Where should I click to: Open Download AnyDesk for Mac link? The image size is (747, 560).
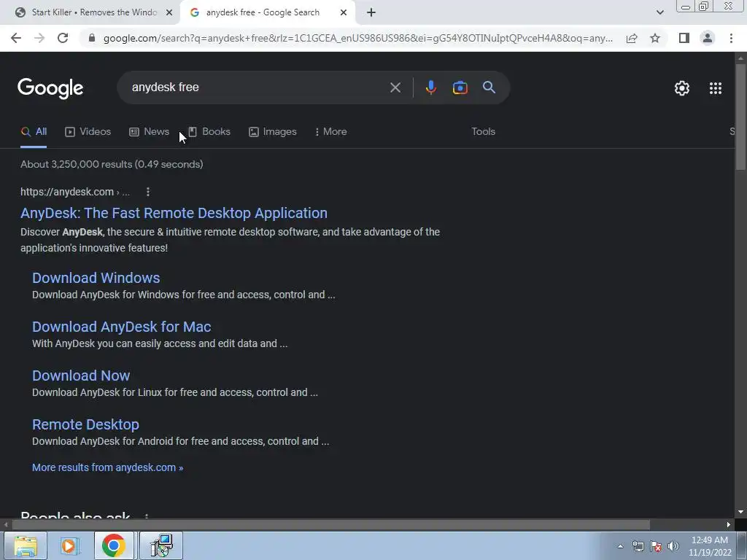[x=122, y=327]
